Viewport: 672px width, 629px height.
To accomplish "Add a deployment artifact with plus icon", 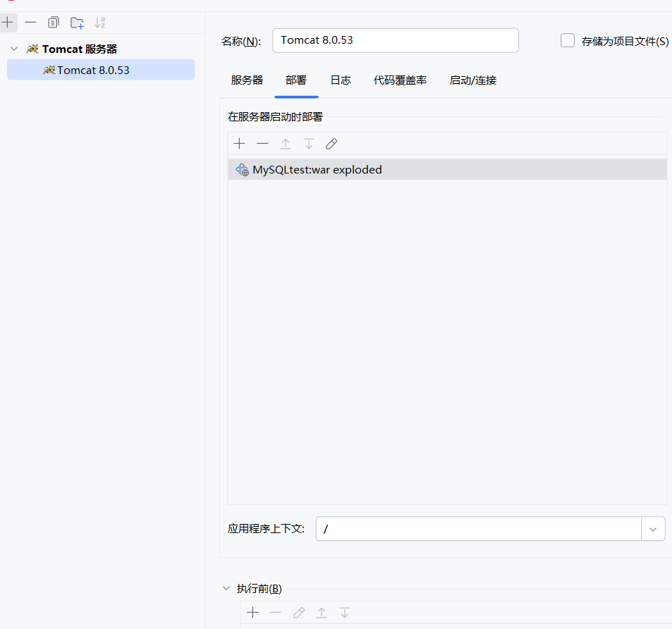I will click(x=239, y=144).
